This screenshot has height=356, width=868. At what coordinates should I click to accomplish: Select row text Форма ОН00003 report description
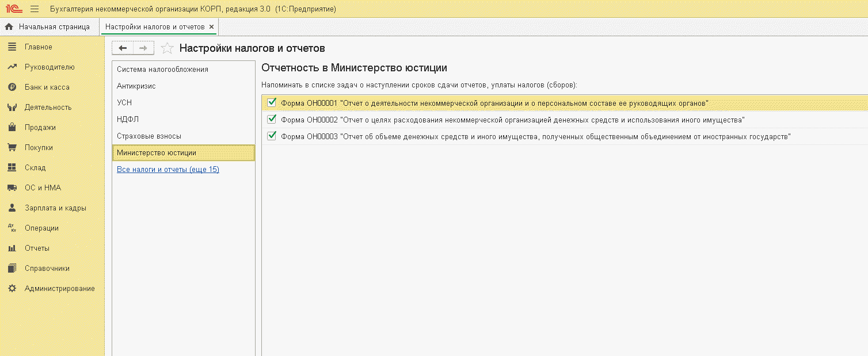(x=536, y=136)
